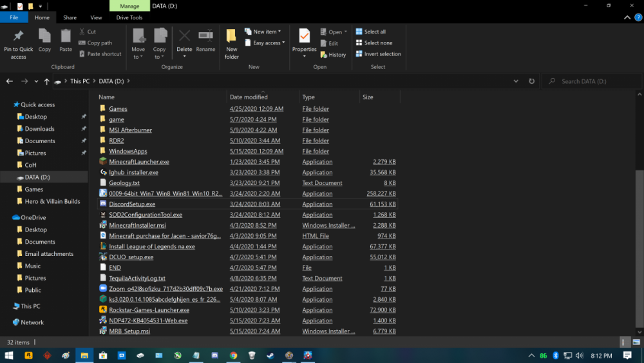The height and width of the screenshot is (363, 644).
Task: Click the History icon in Open group
Action: click(x=333, y=55)
